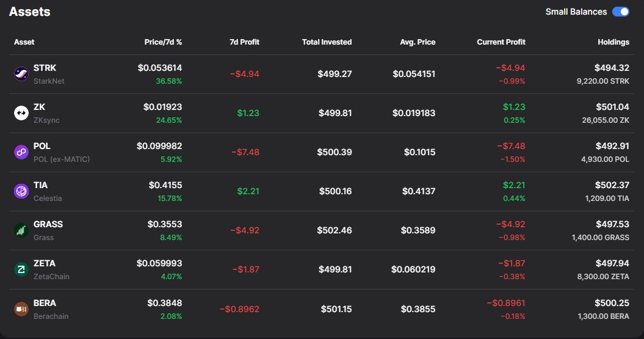This screenshot has height=339, width=644.
Task: Click the Berachain subtitle text
Action: 51,316
